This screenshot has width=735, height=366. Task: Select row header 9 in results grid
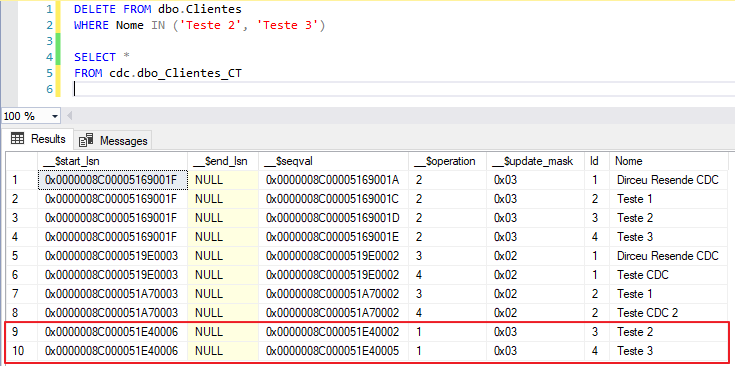[22, 332]
